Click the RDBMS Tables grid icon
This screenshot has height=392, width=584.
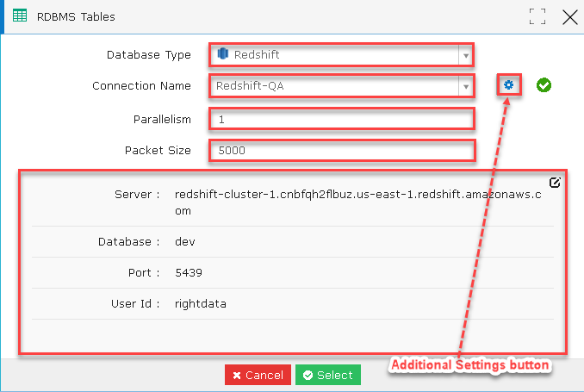pyautogui.click(x=20, y=16)
